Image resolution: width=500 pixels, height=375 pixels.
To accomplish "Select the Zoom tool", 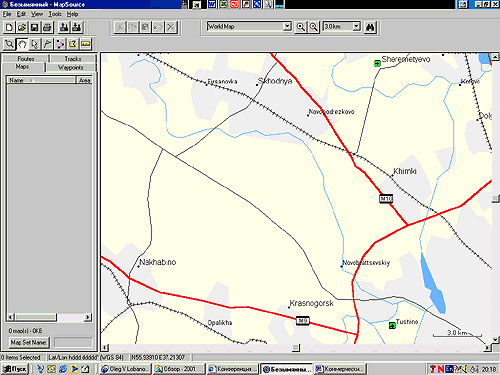I will pyautogui.click(x=9, y=44).
